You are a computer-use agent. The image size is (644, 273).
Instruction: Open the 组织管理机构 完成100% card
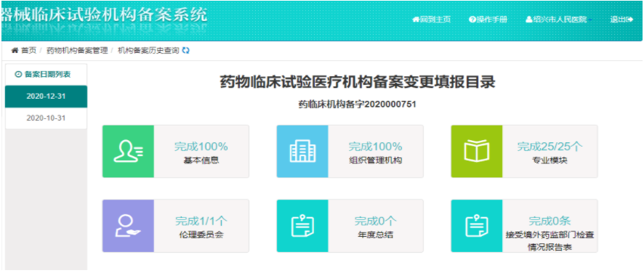tap(350, 152)
